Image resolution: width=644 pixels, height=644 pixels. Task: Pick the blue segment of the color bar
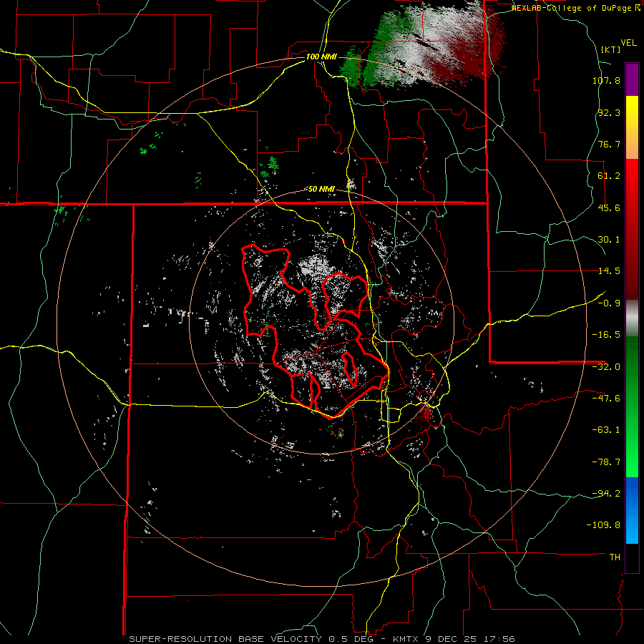[632, 510]
